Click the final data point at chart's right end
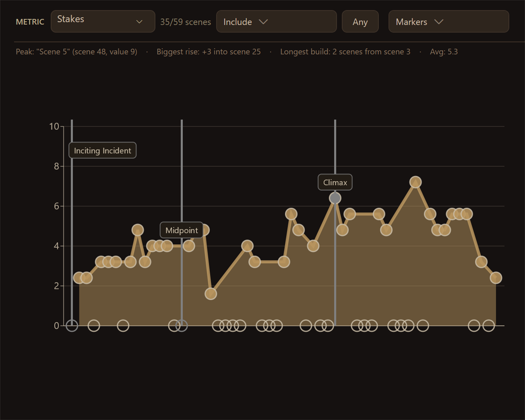The image size is (525, 420). [496, 278]
